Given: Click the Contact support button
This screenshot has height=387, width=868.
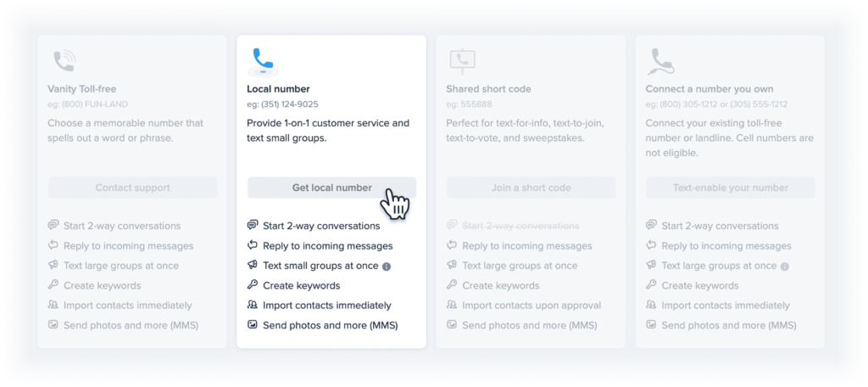Looking at the screenshot, I should click(132, 188).
